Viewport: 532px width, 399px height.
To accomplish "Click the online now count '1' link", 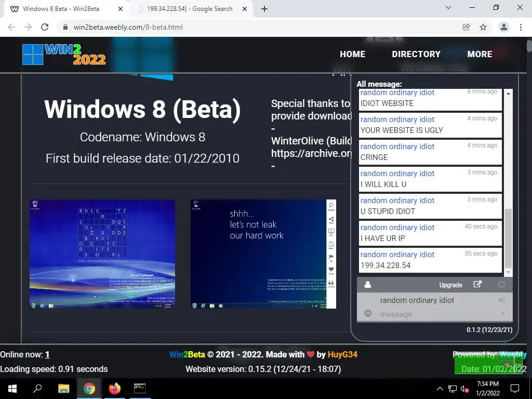I will click(47, 354).
